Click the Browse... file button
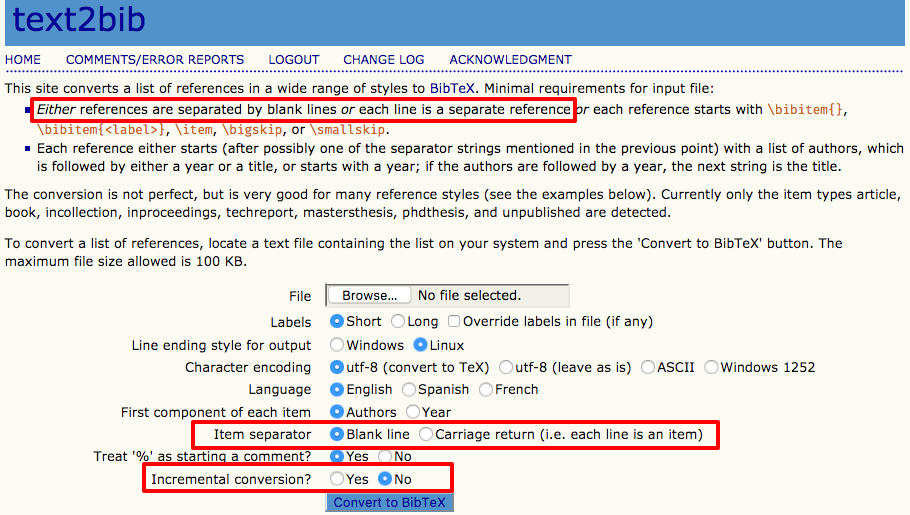Image resolution: width=910 pixels, height=515 pixels. point(370,296)
